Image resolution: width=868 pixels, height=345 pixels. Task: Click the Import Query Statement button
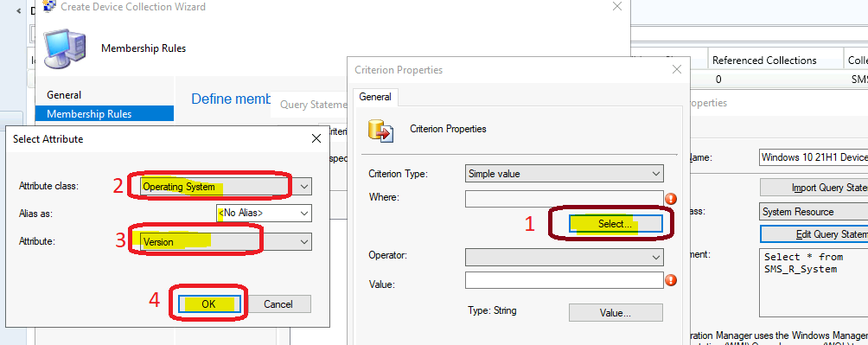click(814, 188)
